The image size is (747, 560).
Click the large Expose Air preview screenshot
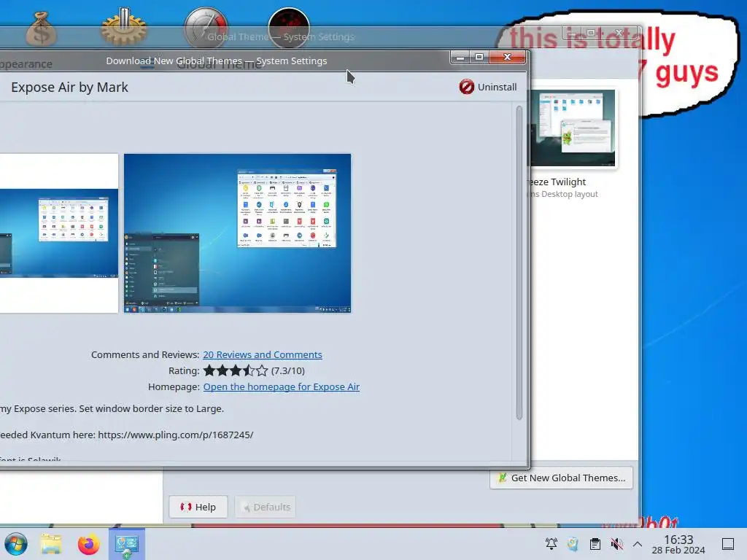pyautogui.click(x=237, y=233)
